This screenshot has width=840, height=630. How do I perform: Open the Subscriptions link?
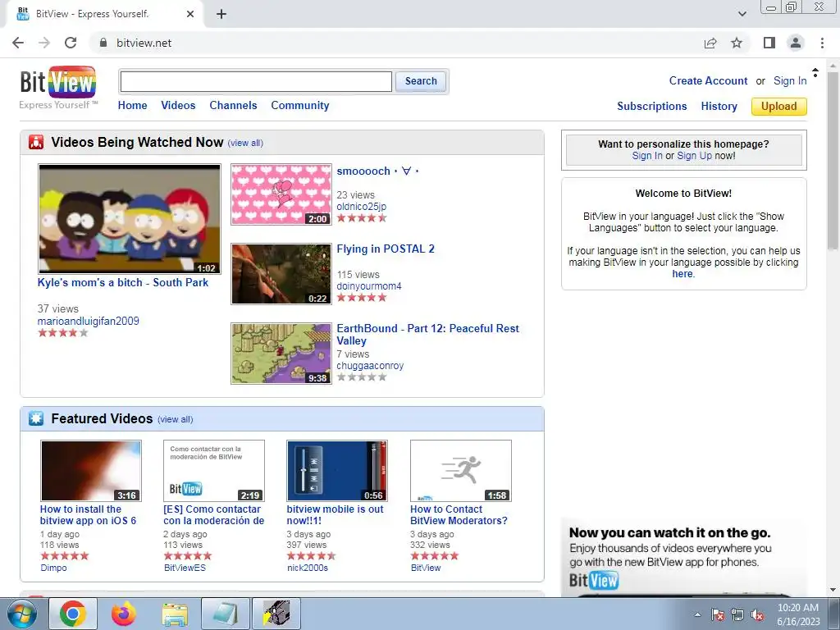(652, 106)
